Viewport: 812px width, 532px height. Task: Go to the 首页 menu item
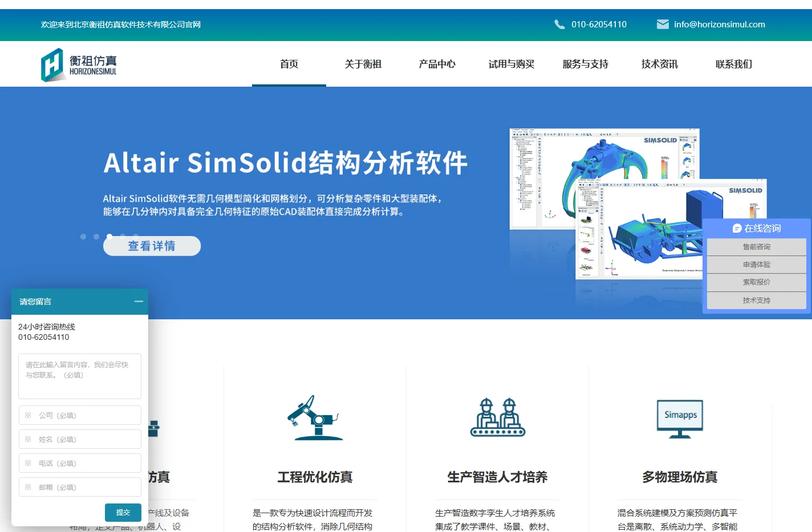click(x=289, y=64)
